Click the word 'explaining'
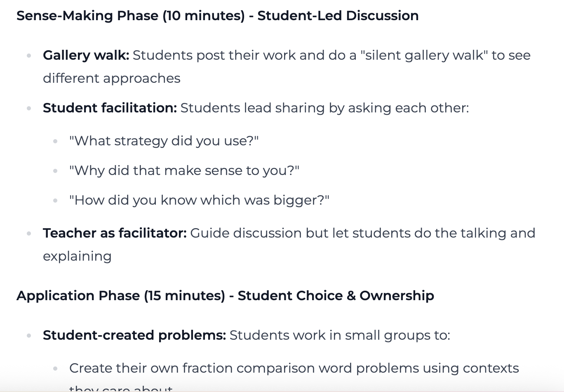The width and height of the screenshot is (564, 392). point(77,256)
